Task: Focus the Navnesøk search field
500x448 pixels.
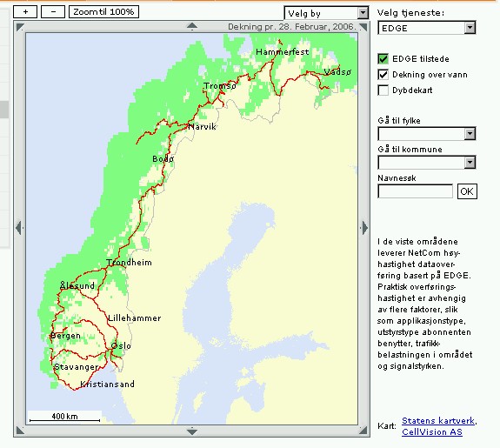Action: tap(415, 191)
